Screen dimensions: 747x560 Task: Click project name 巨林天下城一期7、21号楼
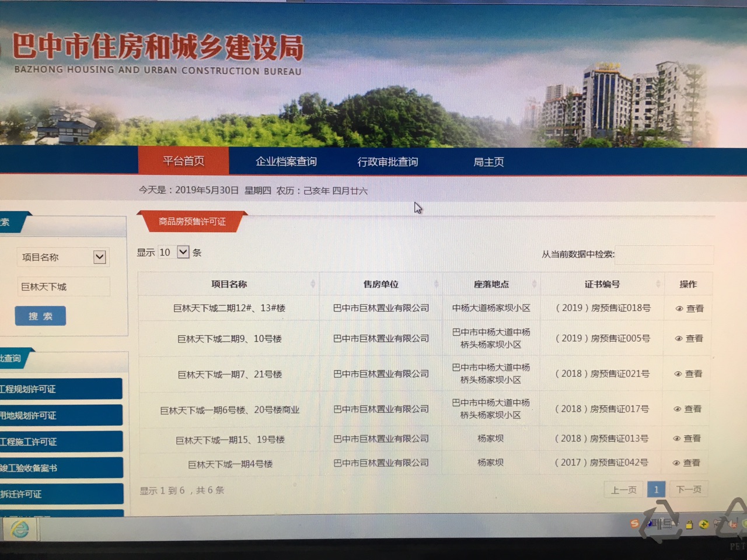click(229, 374)
